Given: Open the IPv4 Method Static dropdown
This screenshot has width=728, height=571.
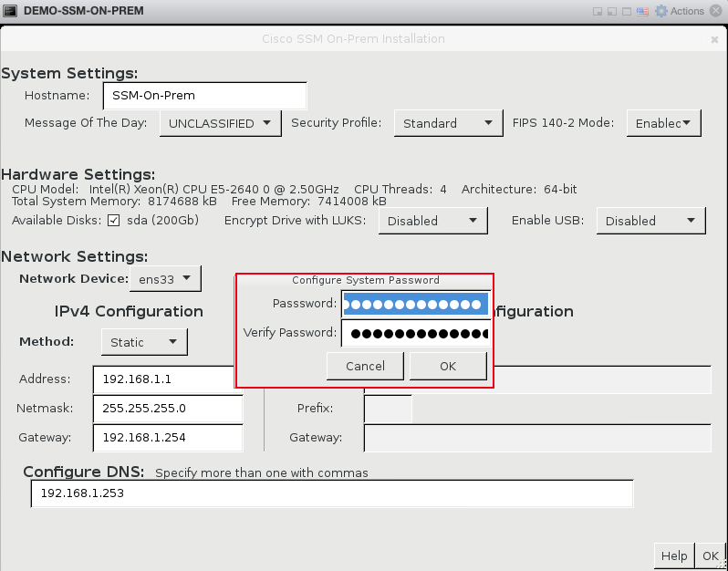Looking at the screenshot, I should point(144,342).
